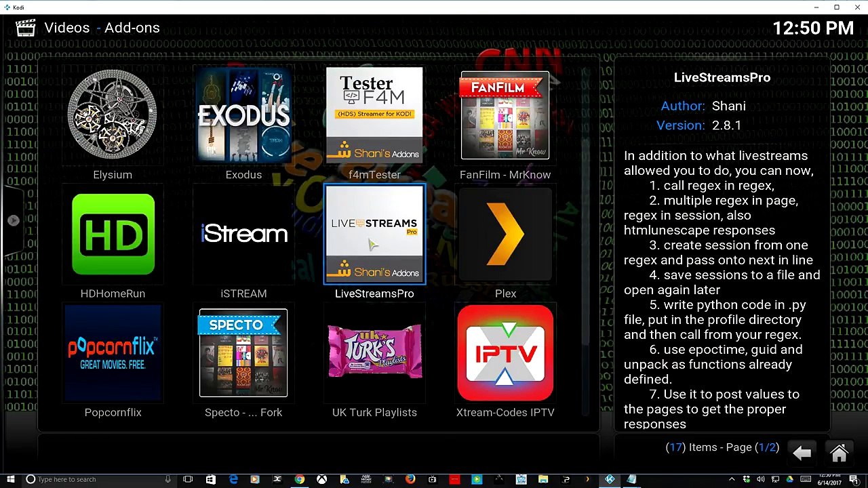Open Firefox from taskbar

pyautogui.click(x=410, y=479)
